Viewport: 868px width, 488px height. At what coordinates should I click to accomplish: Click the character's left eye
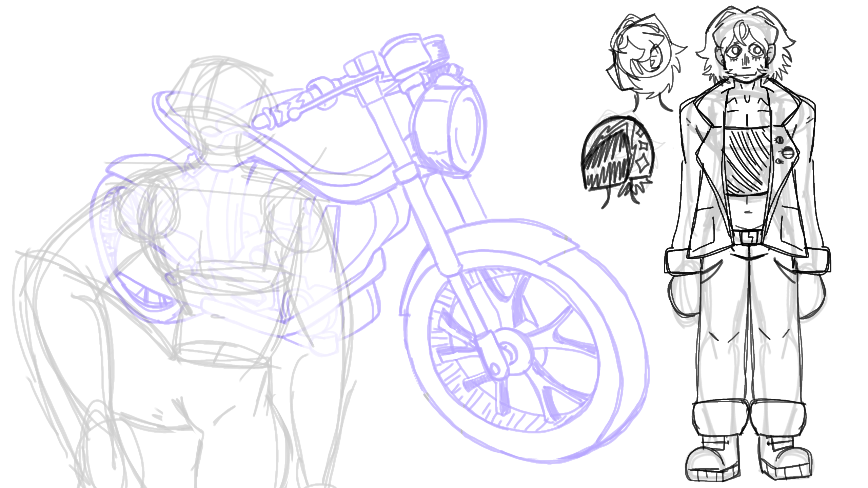735,51
